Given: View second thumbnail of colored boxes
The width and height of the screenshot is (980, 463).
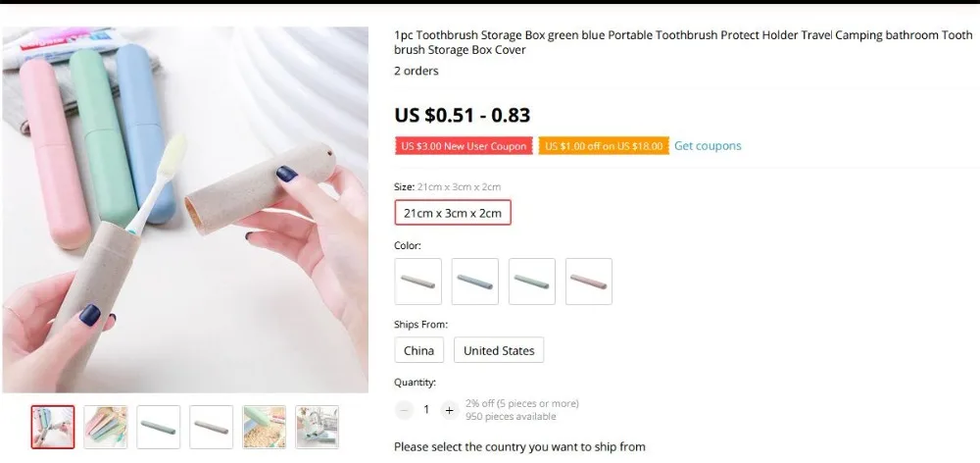Looking at the screenshot, I should [106, 428].
